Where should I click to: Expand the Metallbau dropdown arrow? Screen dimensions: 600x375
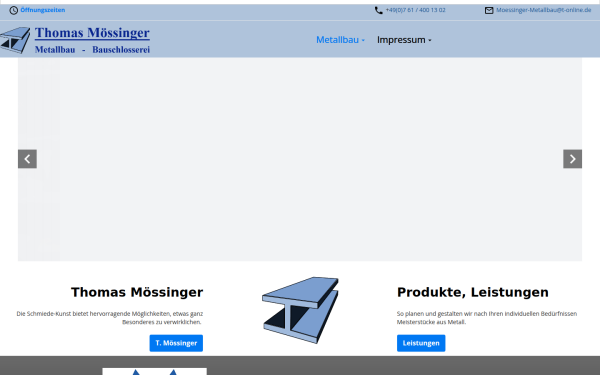[x=363, y=40]
